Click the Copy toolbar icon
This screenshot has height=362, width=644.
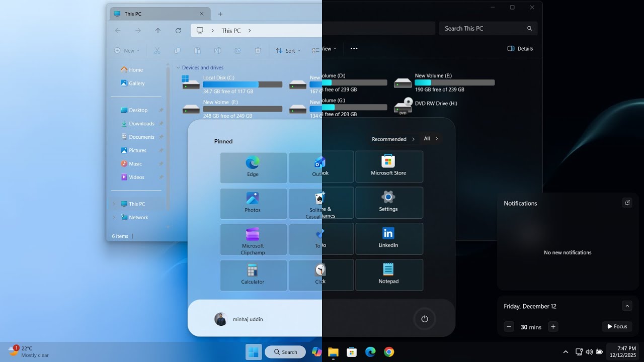[177, 51]
